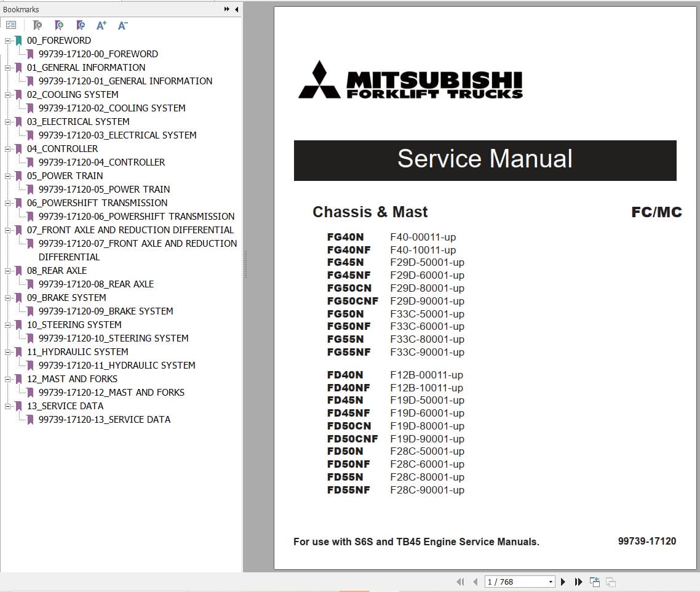
Task: Select 10_STEERING SYSTEM bookmark
Action: 74,325
